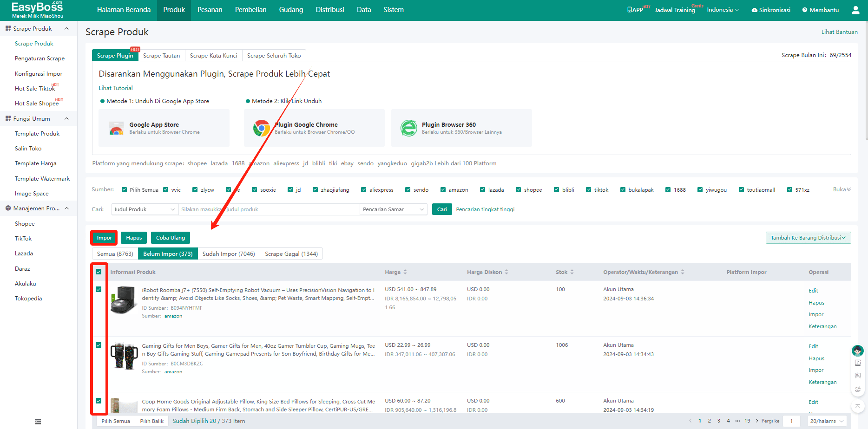Sort by Stok column arrows
Viewport: 868px width, 429px height.
572,272
